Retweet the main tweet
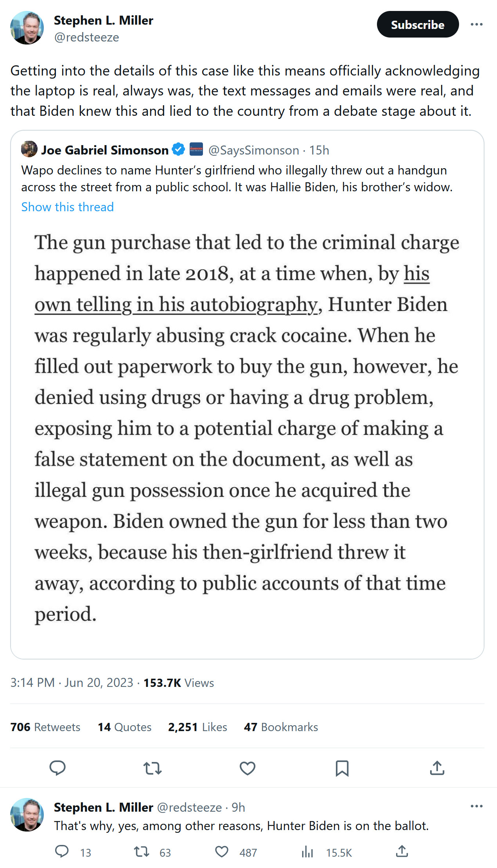 pyautogui.click(x=153, y=768)
